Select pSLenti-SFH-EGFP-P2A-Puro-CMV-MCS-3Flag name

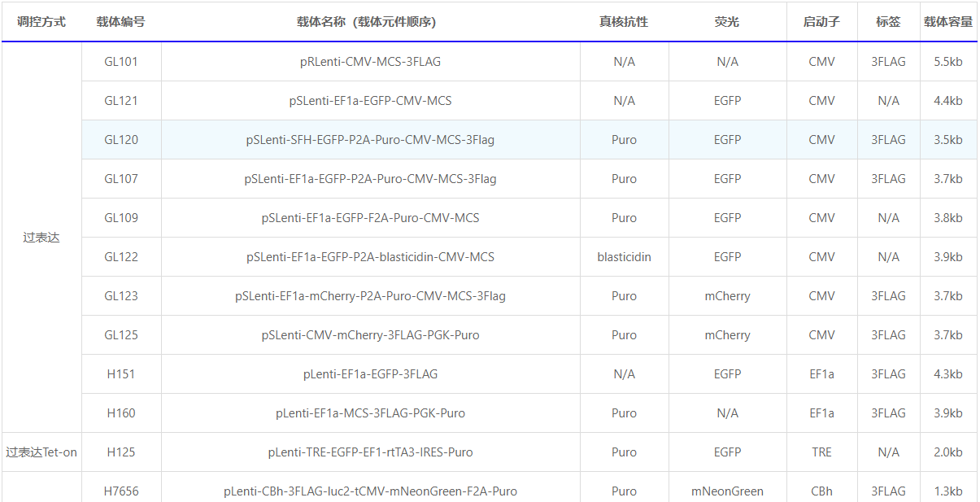click(370, 140)
